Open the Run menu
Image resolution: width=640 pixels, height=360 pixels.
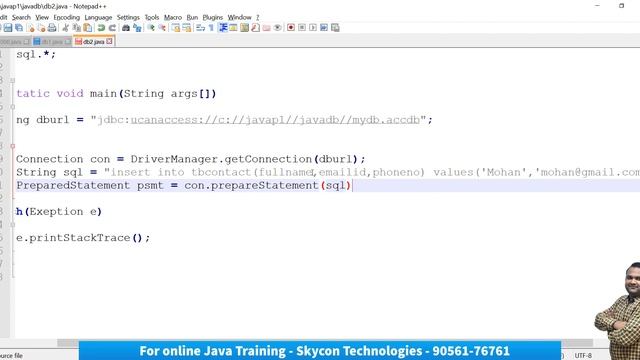[192, 18]
